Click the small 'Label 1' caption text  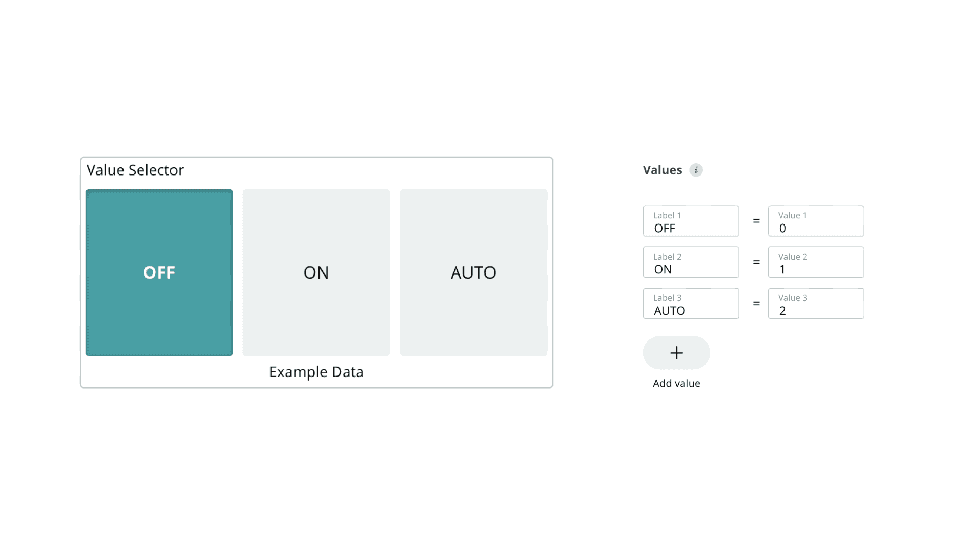[667, 215]
